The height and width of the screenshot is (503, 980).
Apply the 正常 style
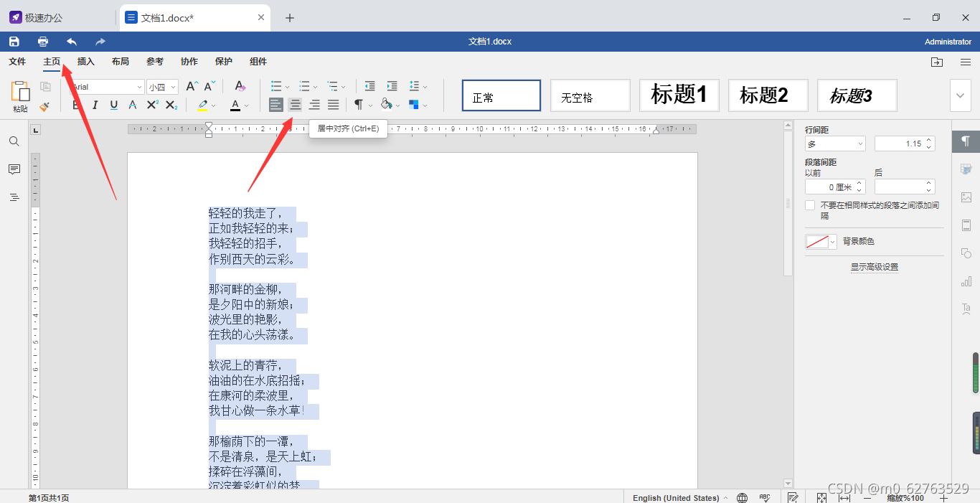[501, 95]
